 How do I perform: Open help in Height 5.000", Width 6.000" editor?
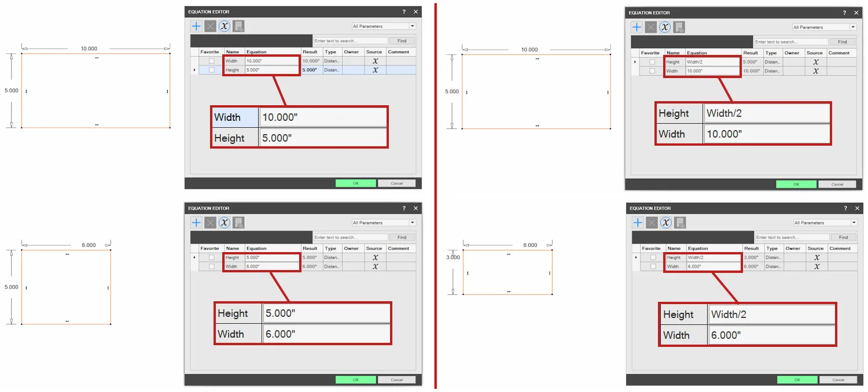(x=404, y=208)
